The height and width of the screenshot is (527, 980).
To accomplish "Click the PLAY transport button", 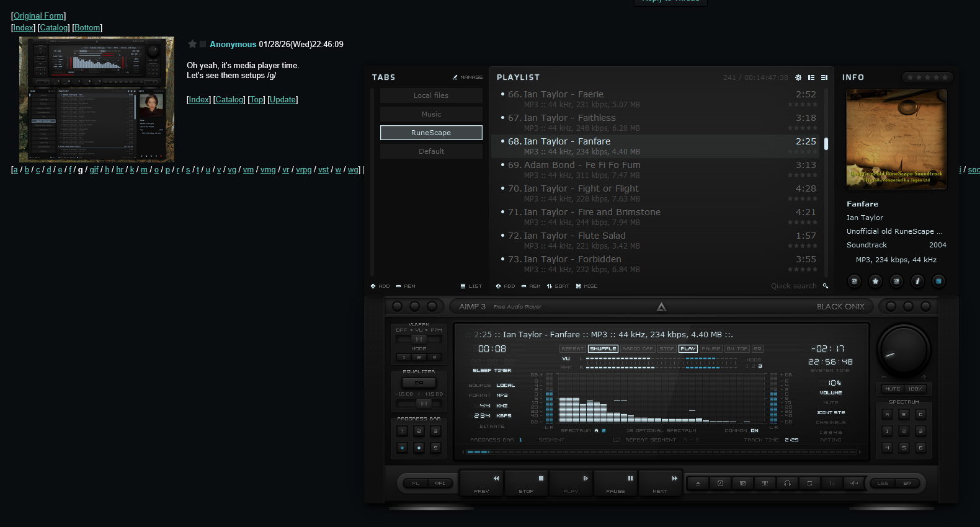I will pyautogui.click(x=571, y=483).
